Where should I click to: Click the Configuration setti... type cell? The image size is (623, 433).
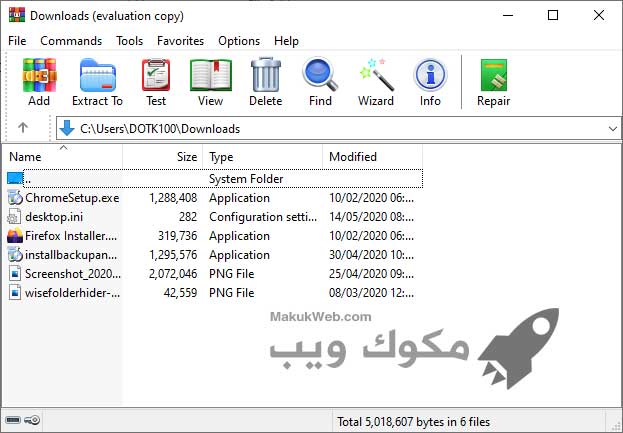click(x=263, y=217)
